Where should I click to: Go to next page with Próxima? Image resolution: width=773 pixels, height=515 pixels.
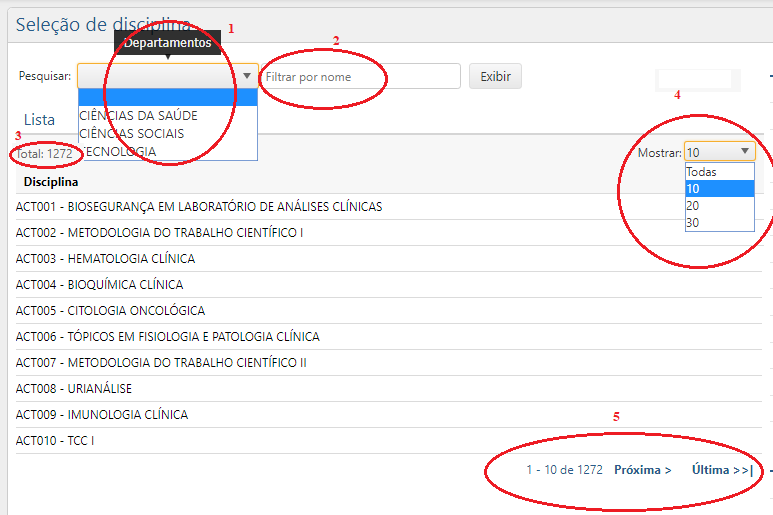click(642, 469)
